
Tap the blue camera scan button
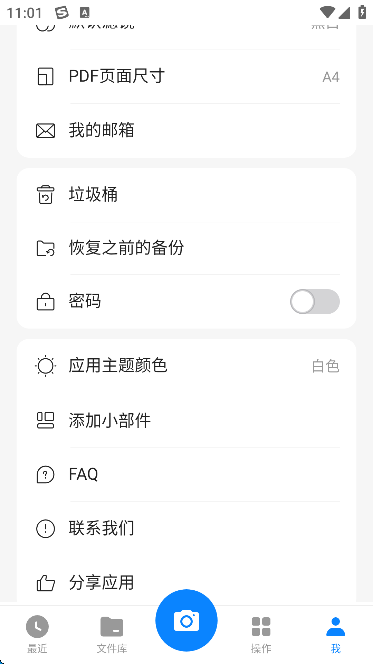186,620
